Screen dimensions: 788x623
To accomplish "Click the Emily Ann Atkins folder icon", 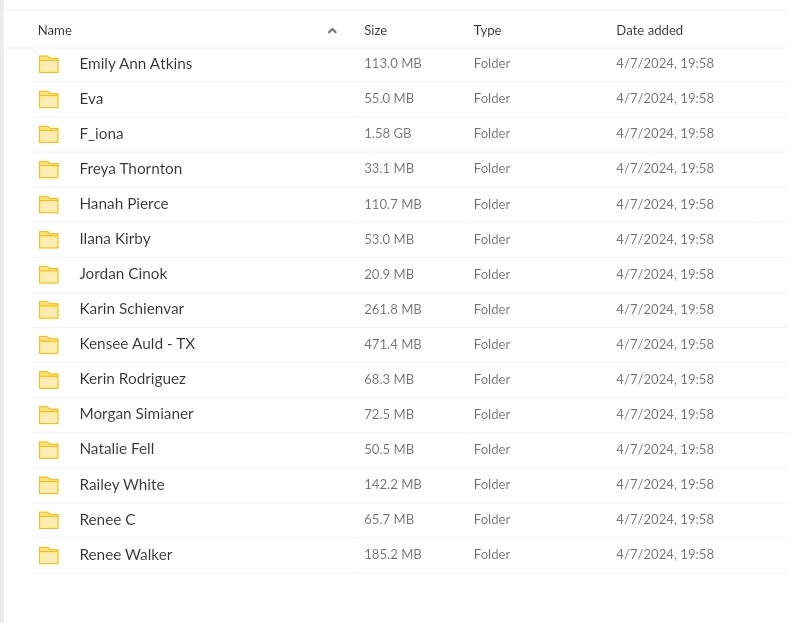I will pyautogui.click(x=49, y=64).
